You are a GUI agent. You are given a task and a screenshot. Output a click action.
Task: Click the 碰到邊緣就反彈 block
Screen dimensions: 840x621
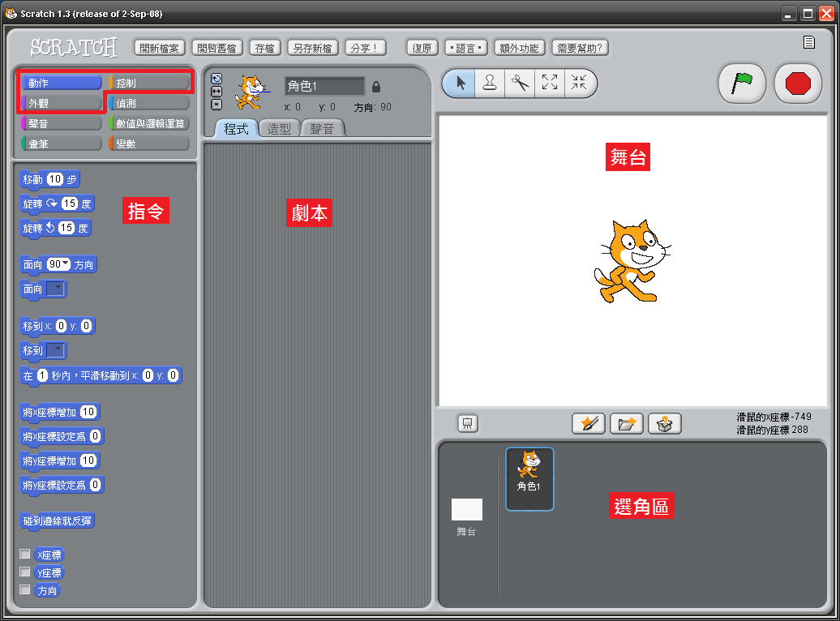click(x=58, y=520)
